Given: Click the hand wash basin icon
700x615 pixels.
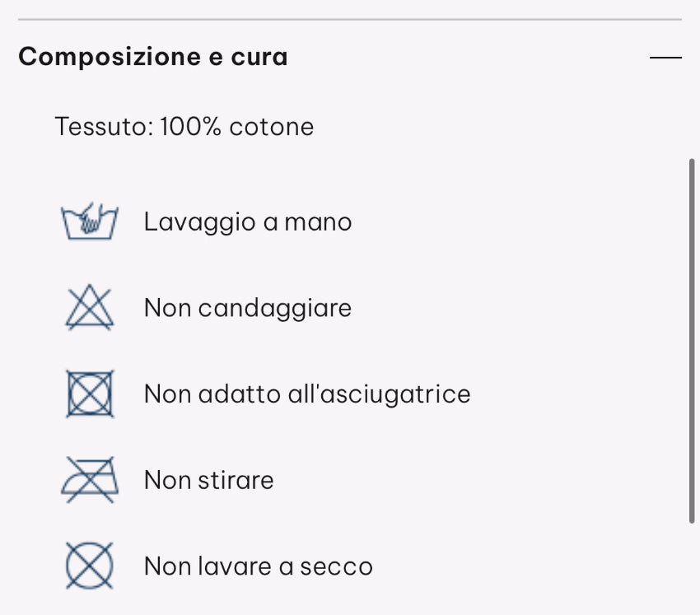Looking at the screenshot, I should pyautogui.click(x=90, y=221).
